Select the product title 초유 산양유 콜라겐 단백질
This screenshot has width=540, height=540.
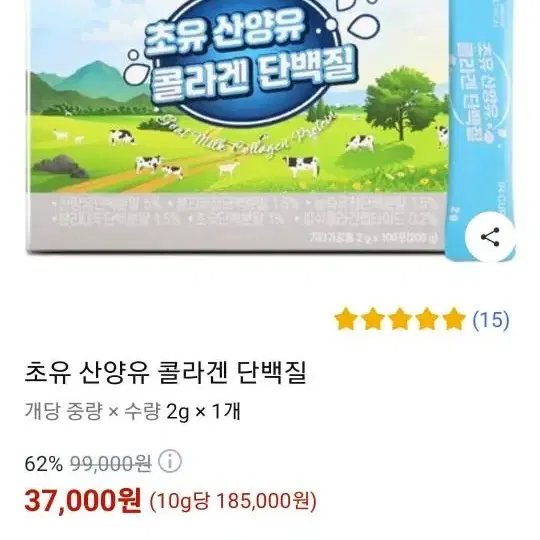point(165,372)
